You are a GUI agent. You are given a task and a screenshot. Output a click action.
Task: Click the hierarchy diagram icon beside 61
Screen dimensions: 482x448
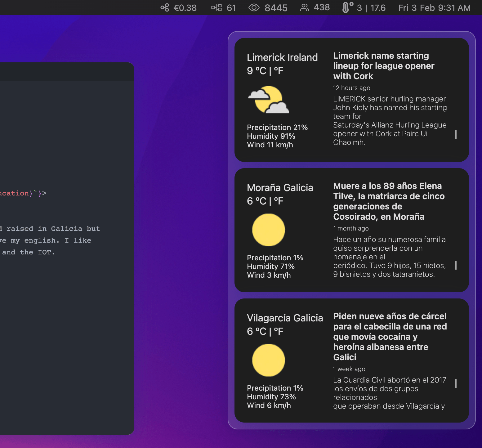[x=216, y=7]
